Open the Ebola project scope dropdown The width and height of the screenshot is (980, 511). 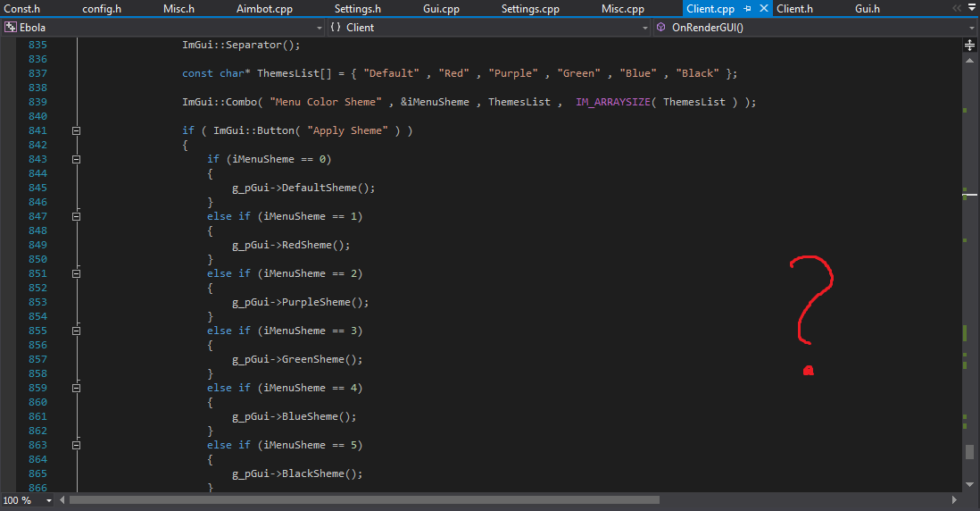pyautogui.click(x=318, y=28)
